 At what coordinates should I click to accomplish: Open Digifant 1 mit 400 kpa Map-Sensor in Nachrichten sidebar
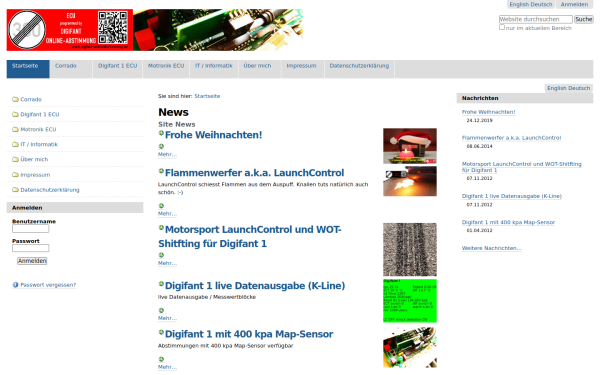click(x=508, y=222)
